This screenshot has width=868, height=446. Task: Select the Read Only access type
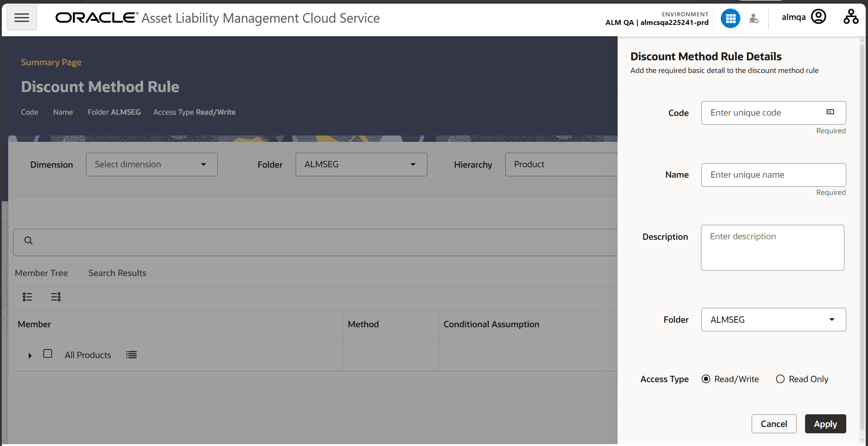(x=780, y=379)
